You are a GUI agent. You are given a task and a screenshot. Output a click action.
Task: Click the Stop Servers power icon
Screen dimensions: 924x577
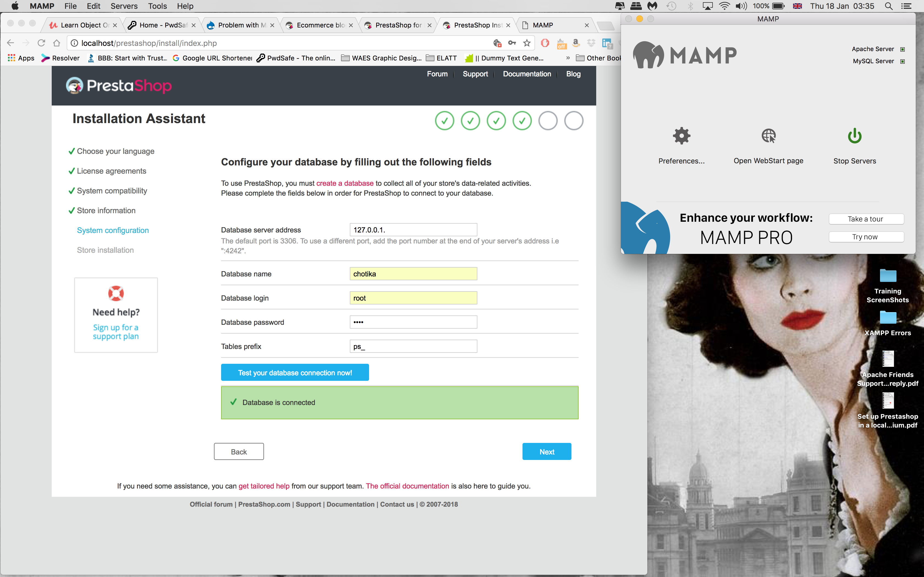854,136
